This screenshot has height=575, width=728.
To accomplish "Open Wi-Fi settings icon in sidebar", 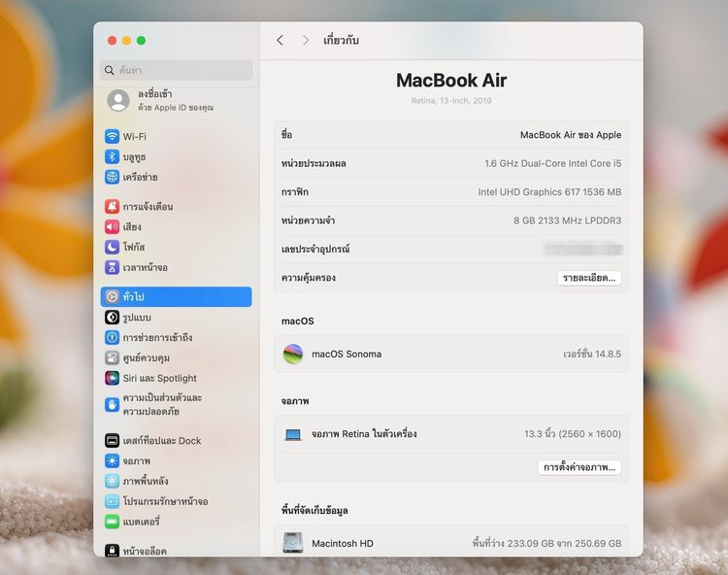I will [x=112, y=136].
